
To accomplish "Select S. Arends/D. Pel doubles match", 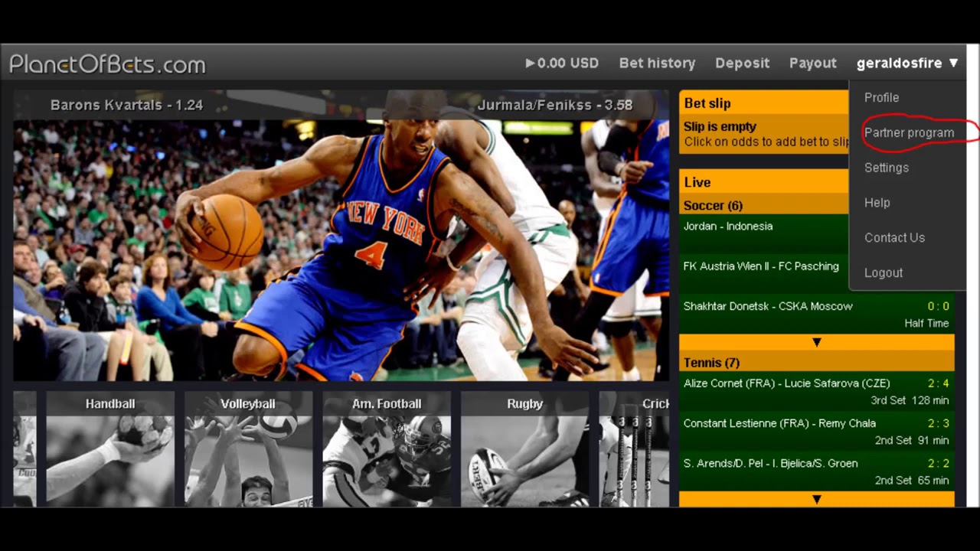I will (x=816, y=471).
